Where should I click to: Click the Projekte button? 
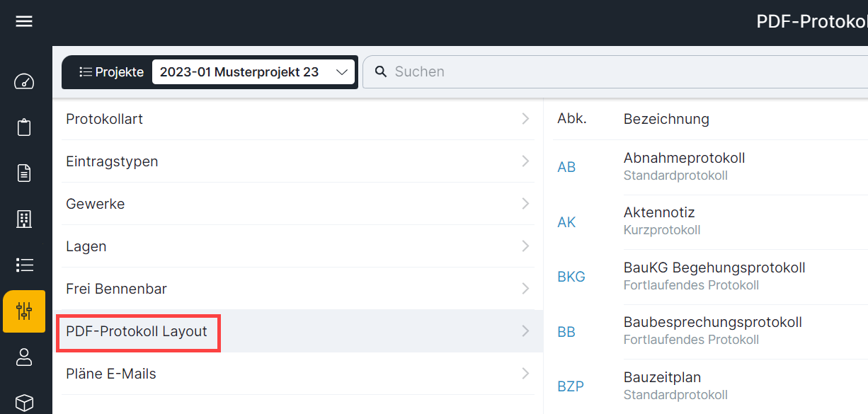[111, 72]
